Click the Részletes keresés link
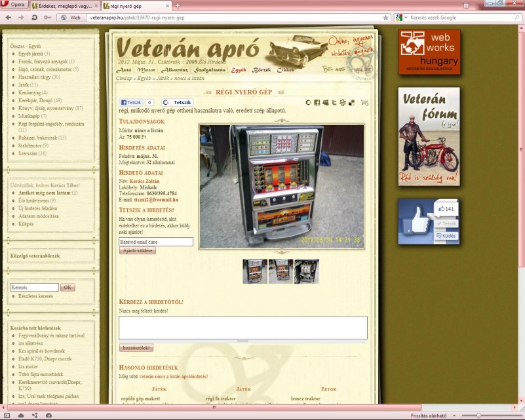The image size is (525, 420). coord(35,296)
